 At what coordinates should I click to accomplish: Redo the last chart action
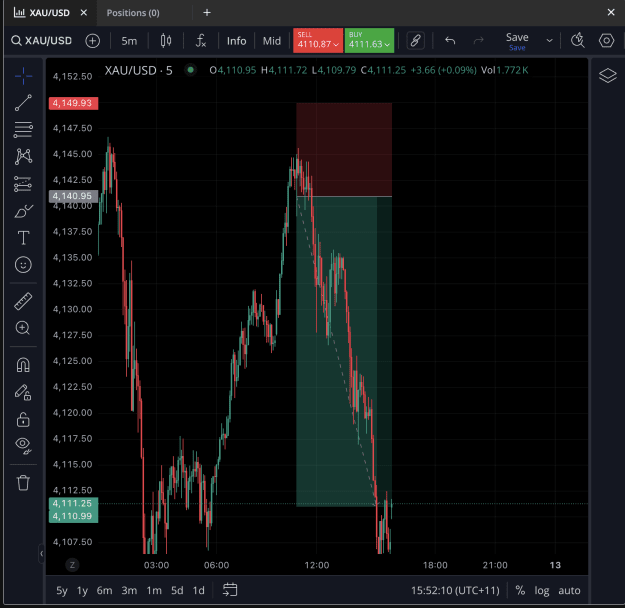coord(478,41)
